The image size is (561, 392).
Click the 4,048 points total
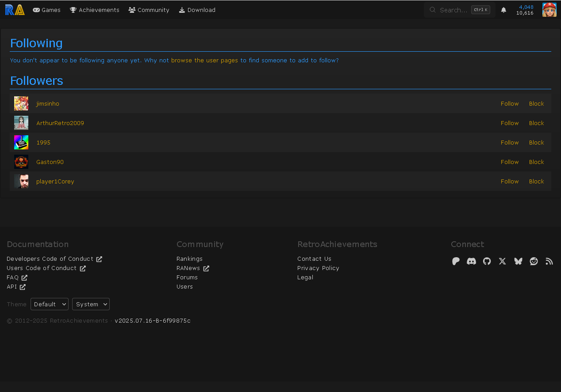(526, 7)
